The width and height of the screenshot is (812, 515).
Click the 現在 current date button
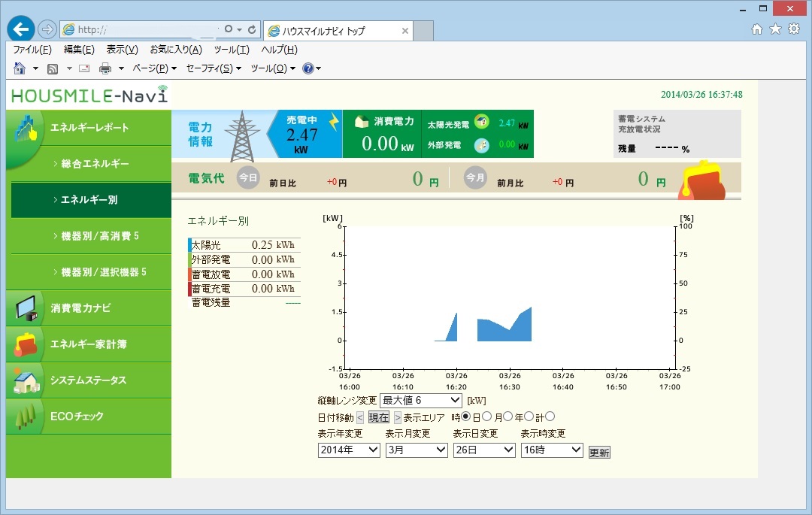tap(378, 417)
